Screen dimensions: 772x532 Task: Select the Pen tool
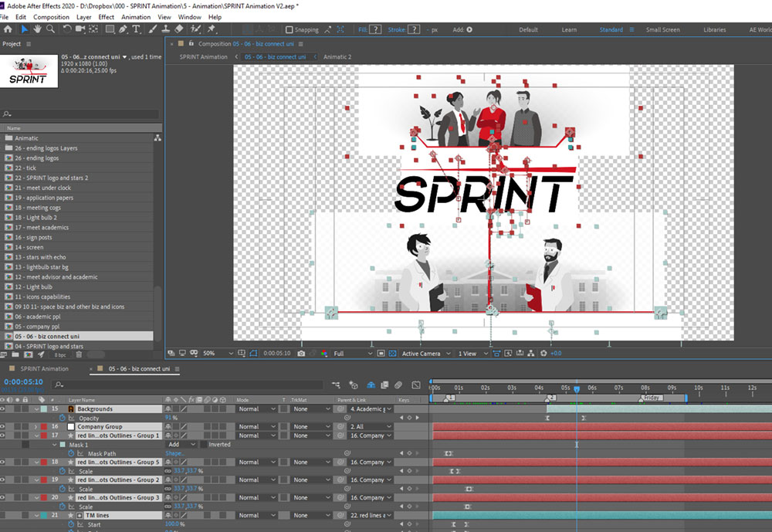123,29
